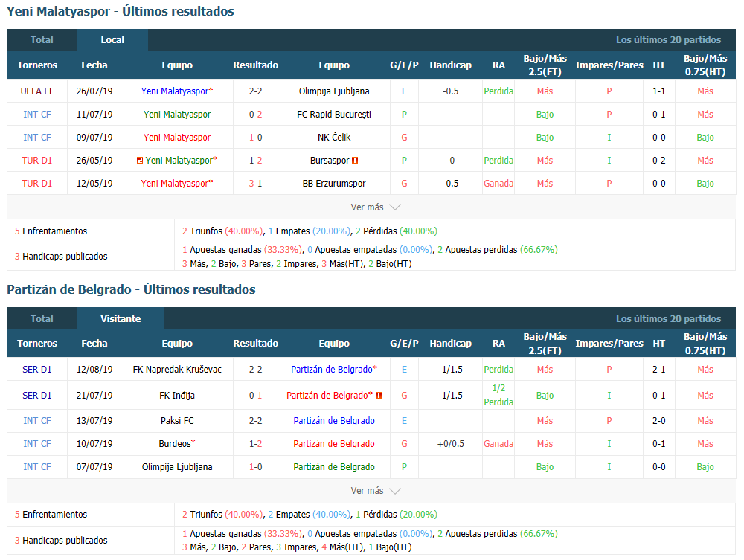Click 2-2 result of Yeni Malatyaspor vs Olimpija
The height and width of the screenshot is (560, 744).
[256, 91]
